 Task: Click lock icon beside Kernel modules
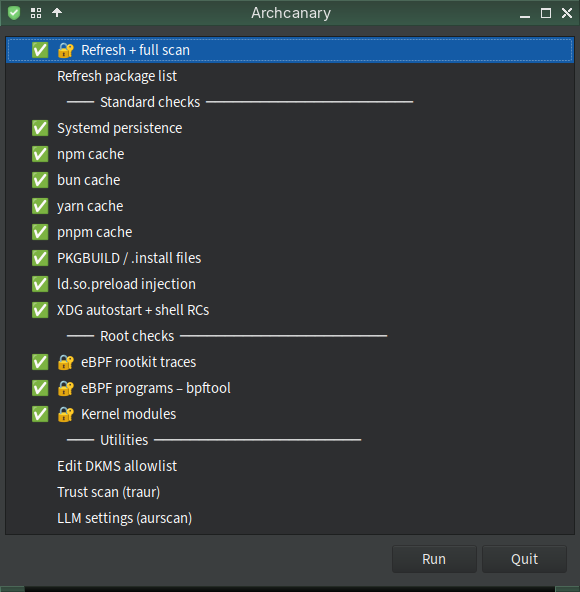tap(65, 414)
